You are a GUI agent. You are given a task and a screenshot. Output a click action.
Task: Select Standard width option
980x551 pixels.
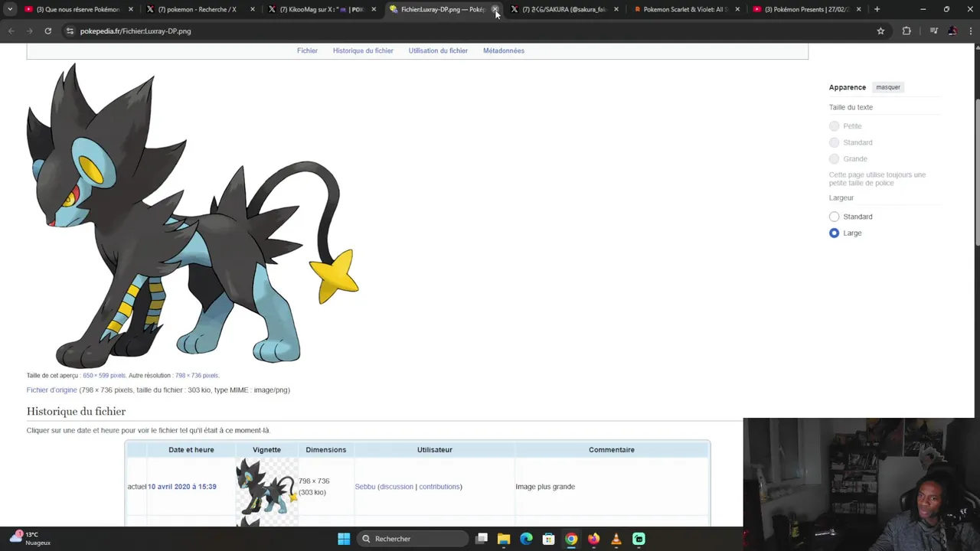(835, 217)
